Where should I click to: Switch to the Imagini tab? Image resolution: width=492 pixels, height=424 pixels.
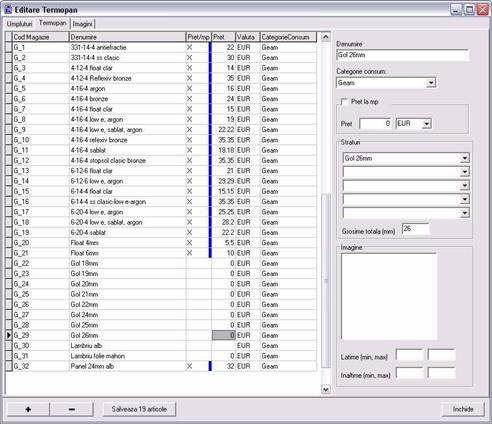coord(82,24)
